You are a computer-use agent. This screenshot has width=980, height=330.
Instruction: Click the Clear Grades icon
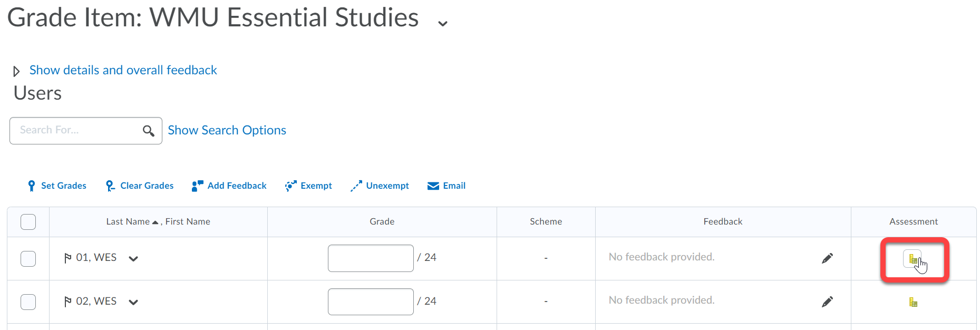[109, 186]
